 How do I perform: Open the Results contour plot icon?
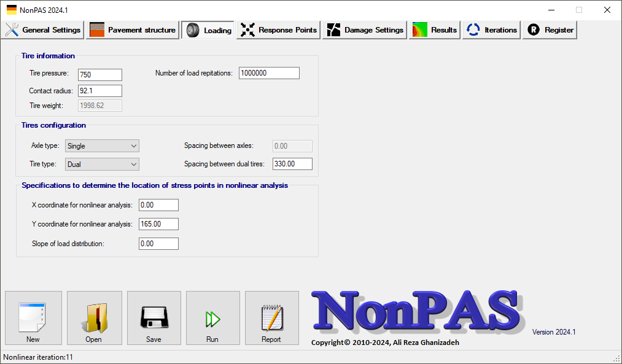420,30
